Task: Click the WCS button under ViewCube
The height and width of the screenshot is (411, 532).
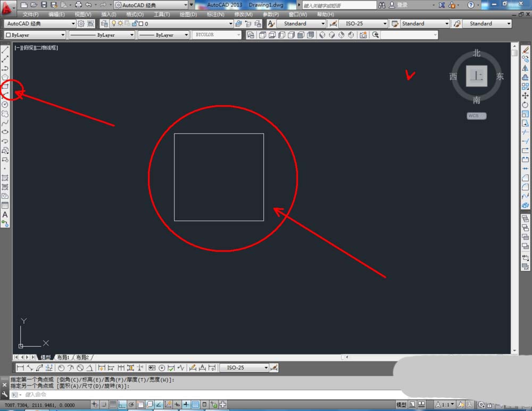Action: pyautogui.click(x=476, y=116)
